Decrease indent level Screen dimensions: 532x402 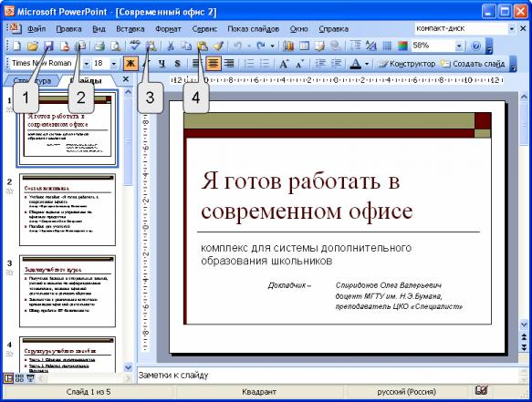[x=319, y=64]
